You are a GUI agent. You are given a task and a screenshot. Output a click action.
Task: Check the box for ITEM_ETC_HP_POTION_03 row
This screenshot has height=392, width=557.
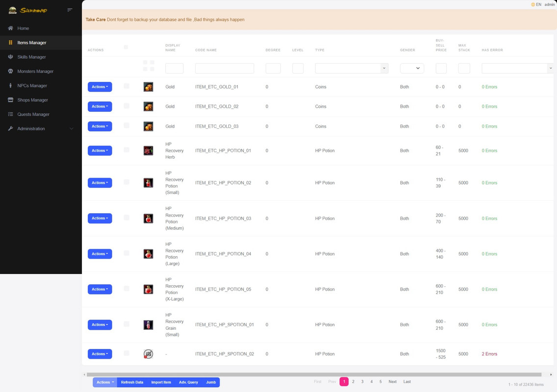[x=127, y=218]
